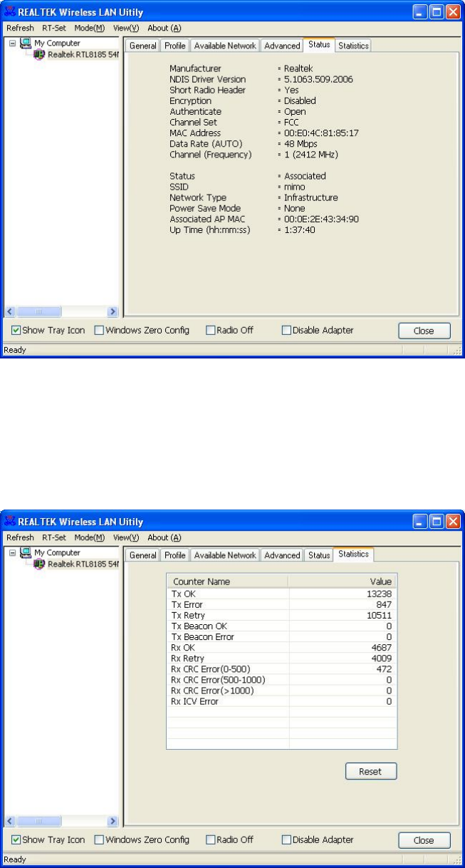465x868 pixels.
Task: Tick the Radio Off checkbox in the Status window
Action: [210, 331]
